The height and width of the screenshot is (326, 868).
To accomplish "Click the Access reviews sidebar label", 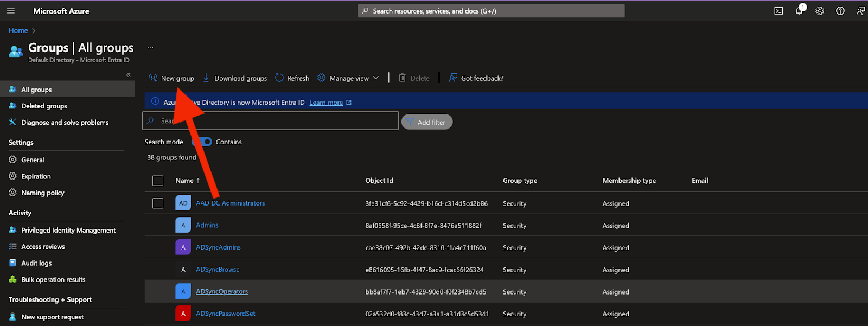I will click(43, 246).
